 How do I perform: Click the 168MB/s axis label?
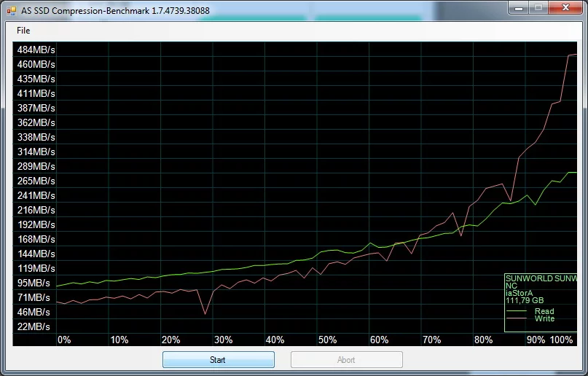[36, 239]
